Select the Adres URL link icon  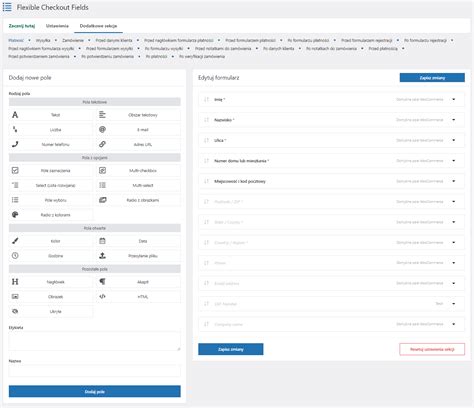[x=102, y=144]
